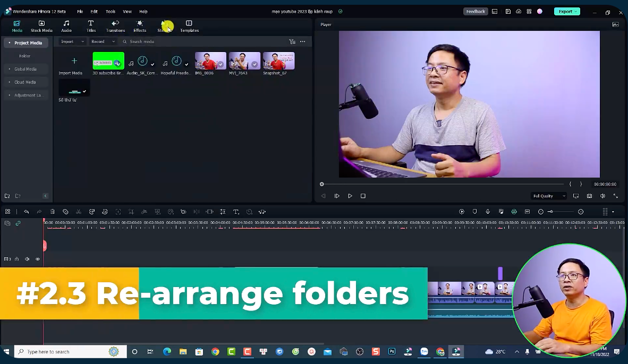
Task: Click the player volume speaker icon
Action: (x=602, y=196)
